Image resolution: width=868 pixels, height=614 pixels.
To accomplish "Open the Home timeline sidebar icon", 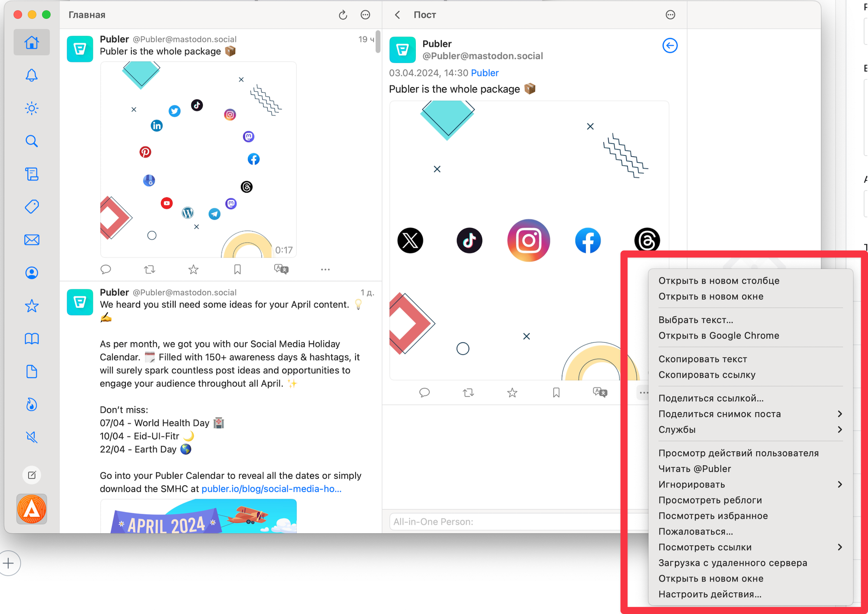I will tap(32, 43).
